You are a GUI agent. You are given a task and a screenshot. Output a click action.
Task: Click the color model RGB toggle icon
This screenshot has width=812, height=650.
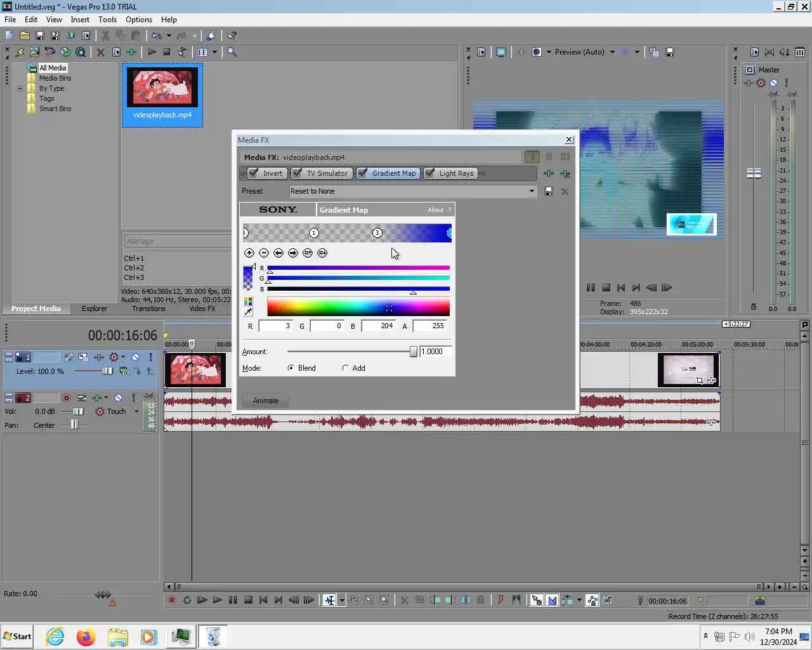pyautogui.click(x=248, y=302)
